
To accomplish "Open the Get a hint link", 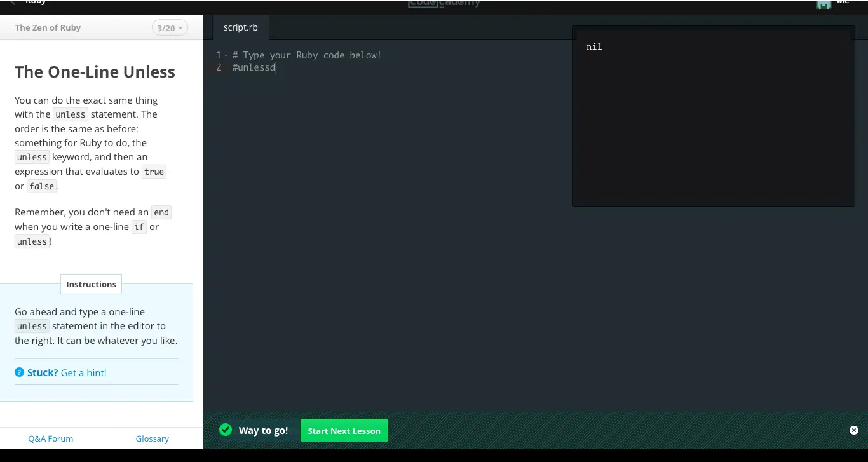I will (x=83, y=372).
